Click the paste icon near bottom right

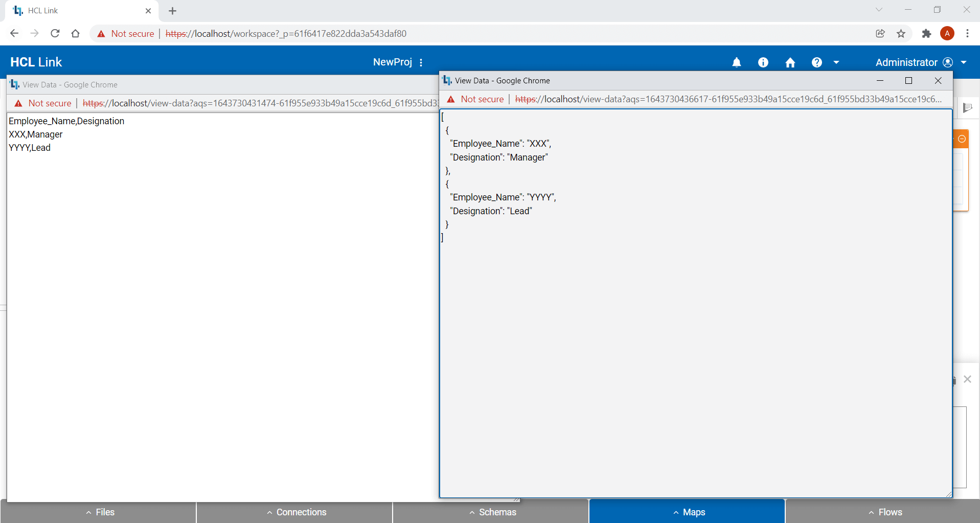point(954,379)
